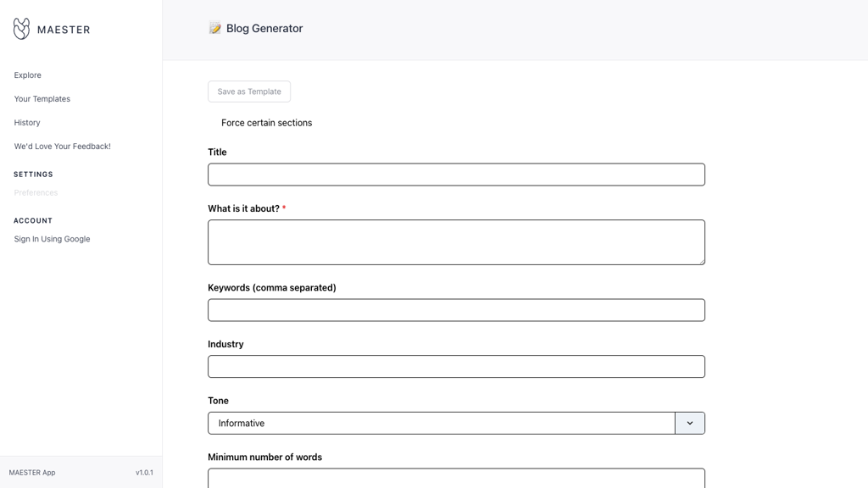Screen dimensions: 868x488
Task: Open Your Templates in the sidebar
Action: (x=42, y=99)
